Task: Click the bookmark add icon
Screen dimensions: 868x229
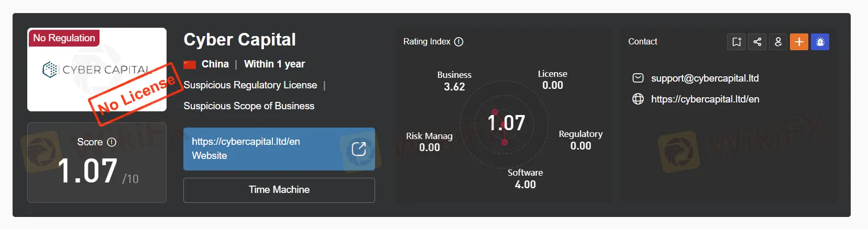Action: [x=737, y=42]
